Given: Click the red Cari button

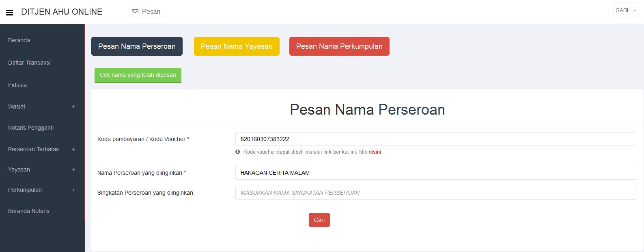Looking at the screenshot, I should pos(319,220).
